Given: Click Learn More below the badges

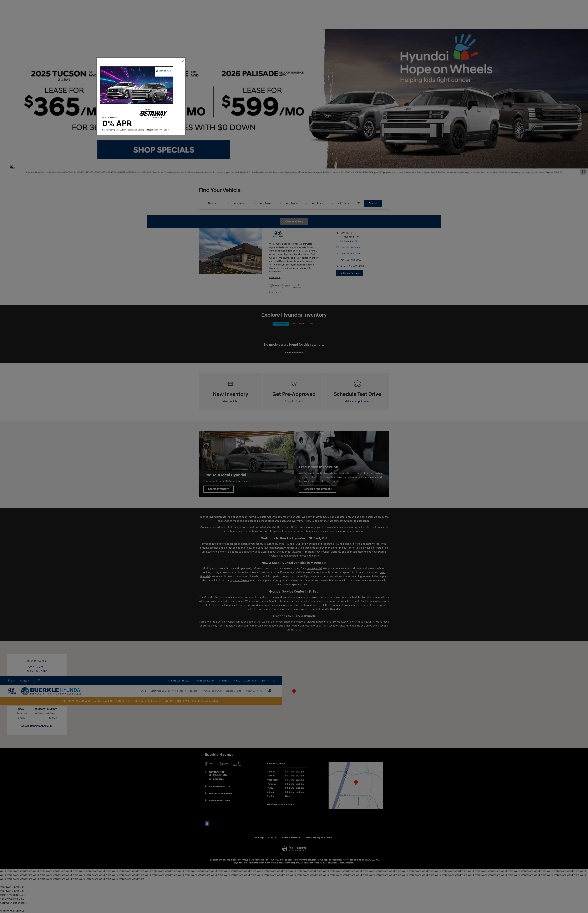Looking at the screenshot, I should 275,292.
